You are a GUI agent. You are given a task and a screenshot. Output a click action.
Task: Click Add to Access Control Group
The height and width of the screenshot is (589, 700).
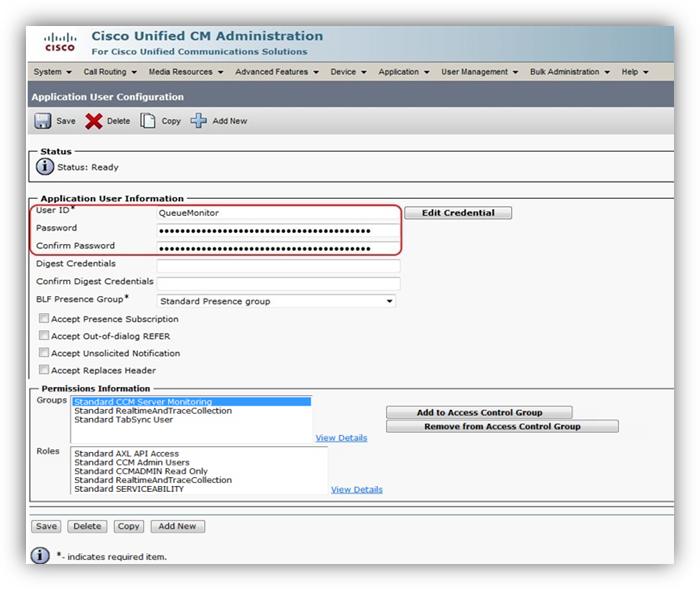pyautogui.click(x=479, y=412)
